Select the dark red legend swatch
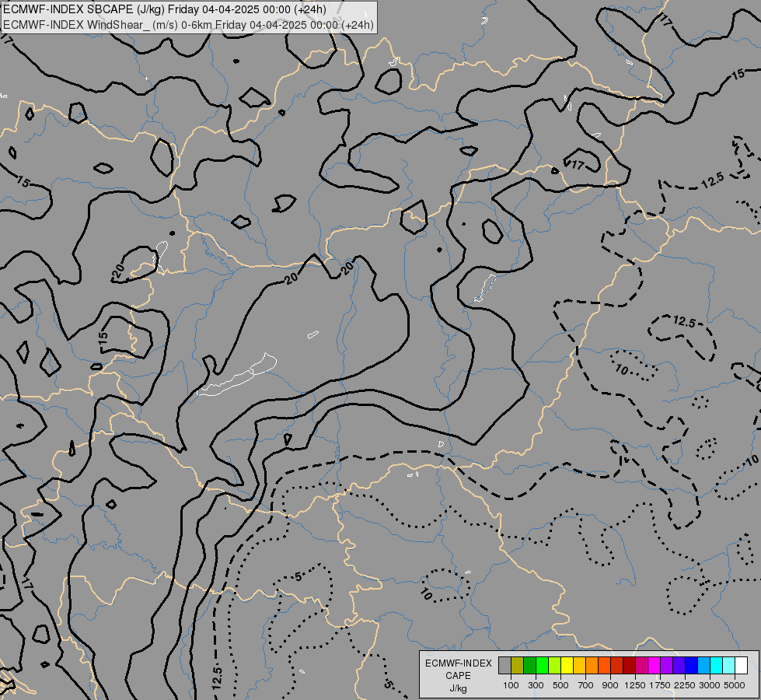761x700 pixels. 630,665
